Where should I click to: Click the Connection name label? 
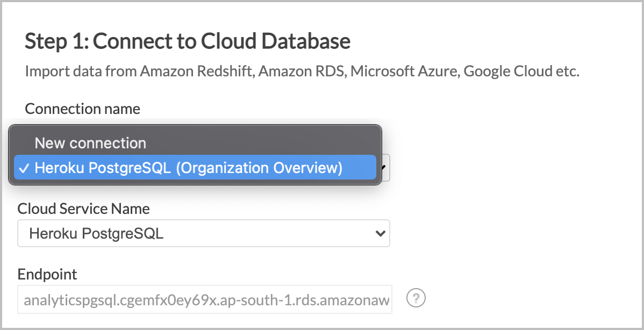[x=83, y=109]
